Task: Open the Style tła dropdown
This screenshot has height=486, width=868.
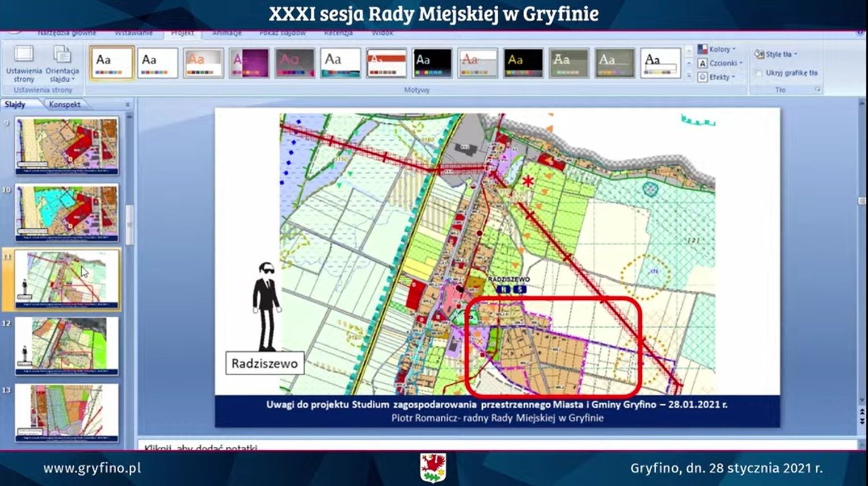Action: tap(776, 55)
